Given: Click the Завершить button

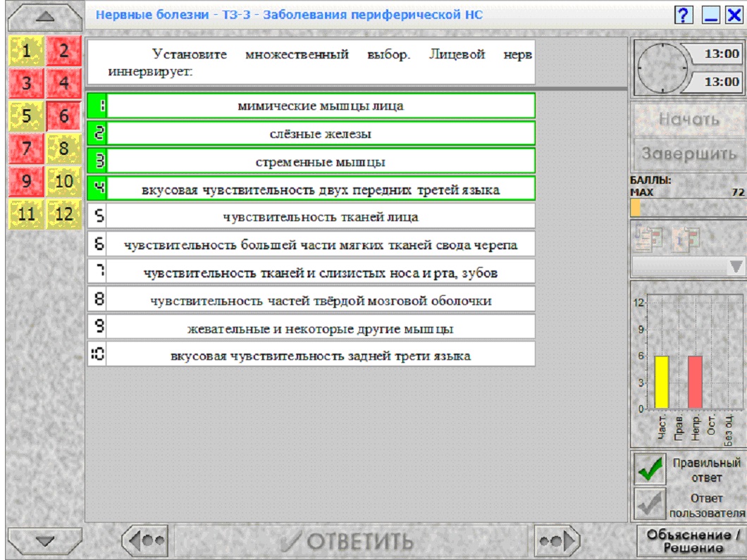Looking at the screenshot, I should [x=689, y=154].
